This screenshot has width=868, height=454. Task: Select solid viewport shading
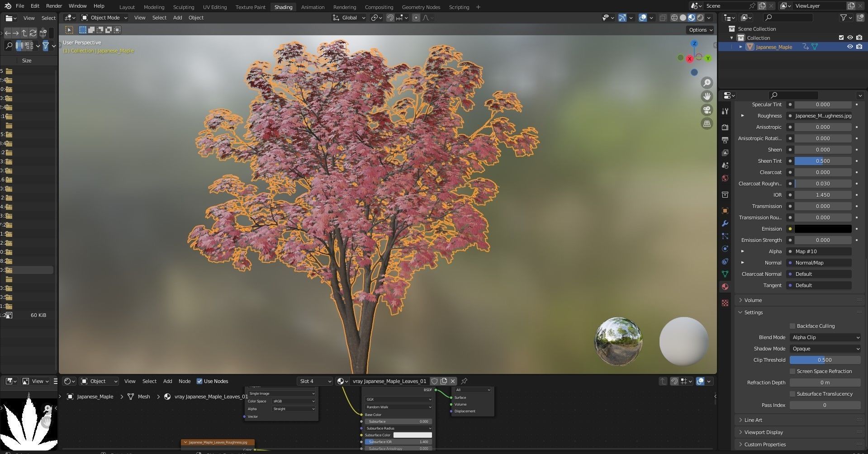(x=683, y=18)
